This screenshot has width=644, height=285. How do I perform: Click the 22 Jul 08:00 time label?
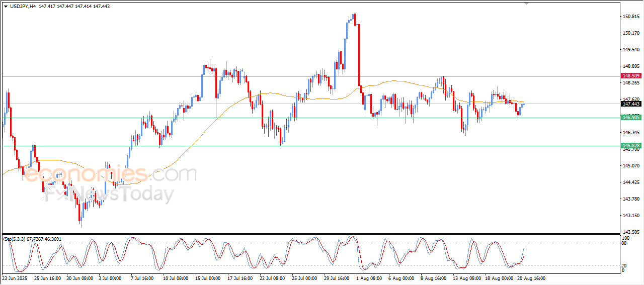click(x=273, y=278)
